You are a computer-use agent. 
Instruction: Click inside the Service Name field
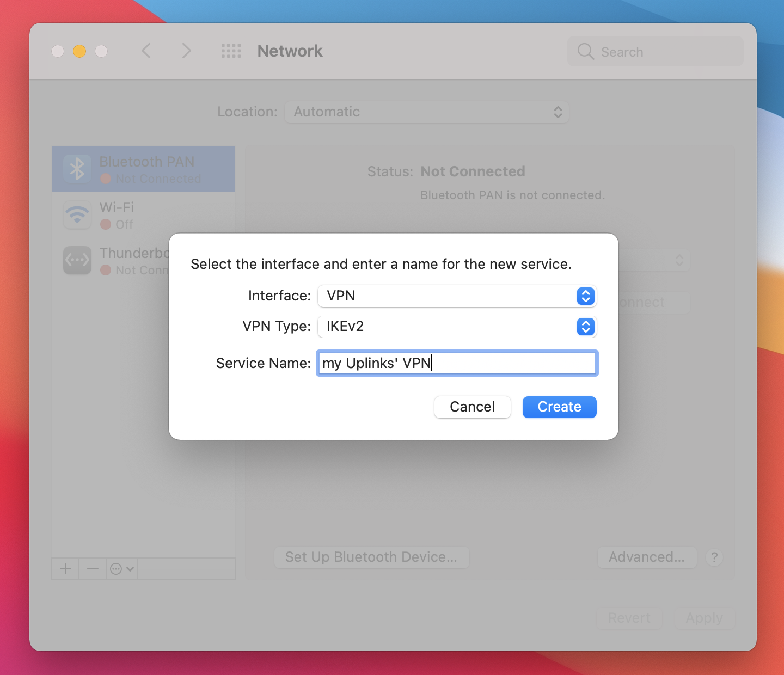pos(457,363)
